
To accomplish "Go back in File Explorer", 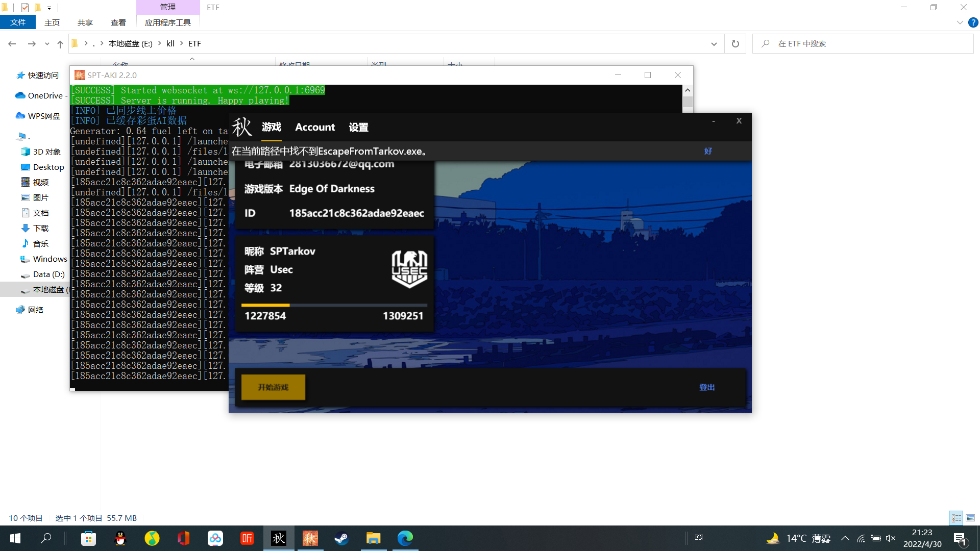I will pos(12,44).
